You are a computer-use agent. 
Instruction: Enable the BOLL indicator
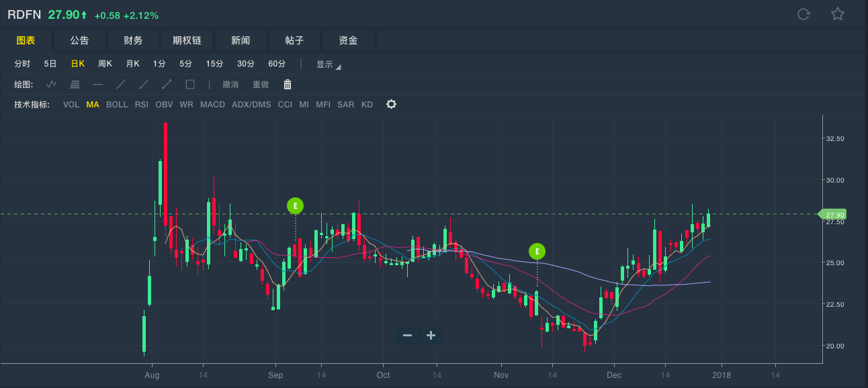pyautogui.click(x=117, y=105)
